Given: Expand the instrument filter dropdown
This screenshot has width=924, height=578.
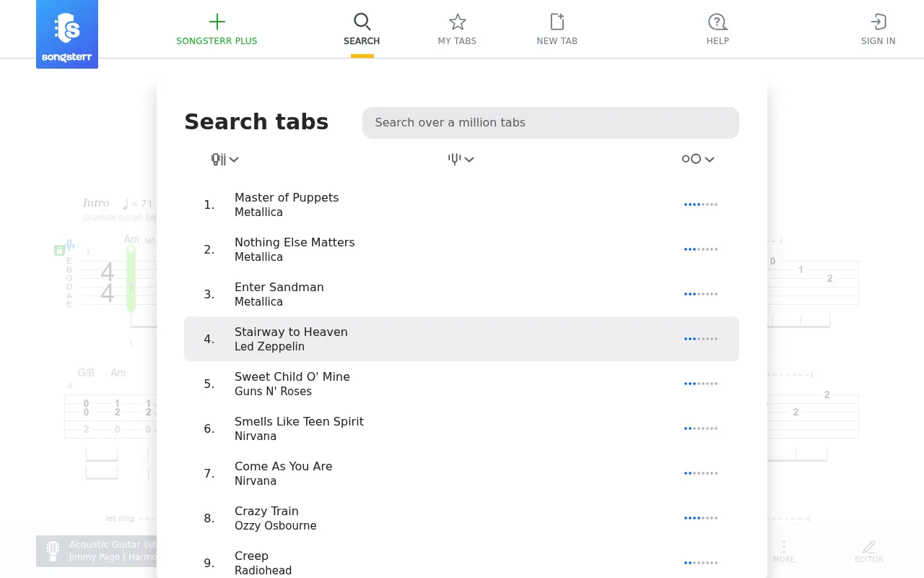Looking at the screenshot, I should [x=225, y=159].
